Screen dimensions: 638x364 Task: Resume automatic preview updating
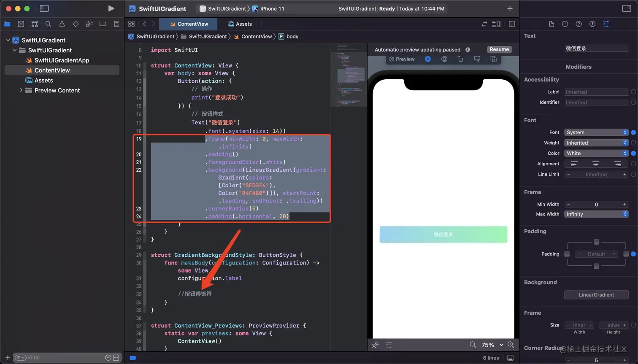(x=499, y=49)
